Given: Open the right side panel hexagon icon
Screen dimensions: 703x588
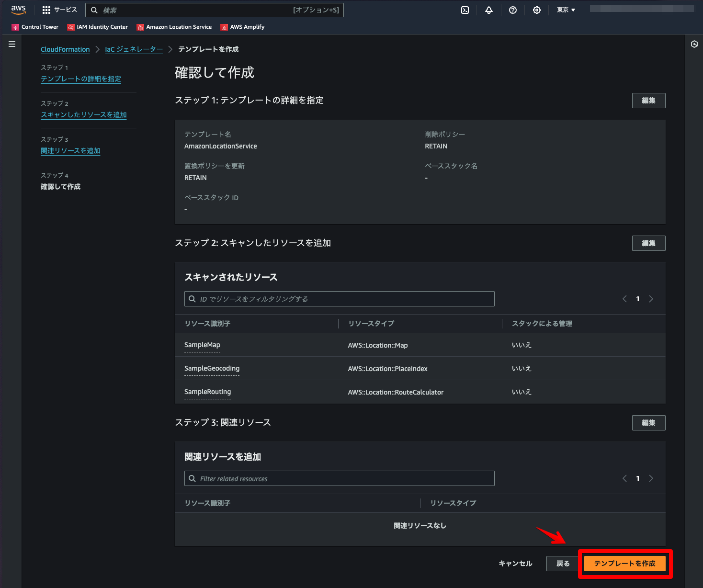Looking at the screenshot, I should click(x=694, y=44).
